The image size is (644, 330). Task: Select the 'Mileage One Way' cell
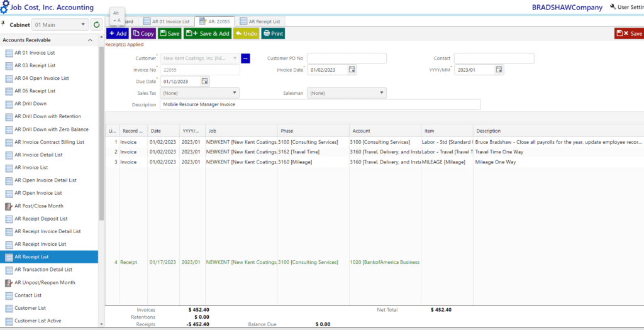coord(558,162)
